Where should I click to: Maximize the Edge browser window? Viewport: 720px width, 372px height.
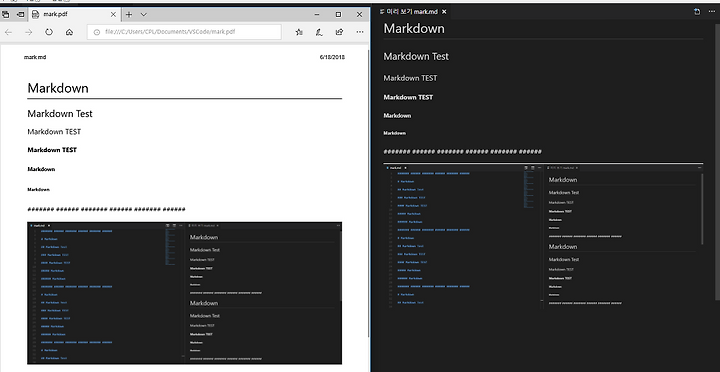[338, 15]
